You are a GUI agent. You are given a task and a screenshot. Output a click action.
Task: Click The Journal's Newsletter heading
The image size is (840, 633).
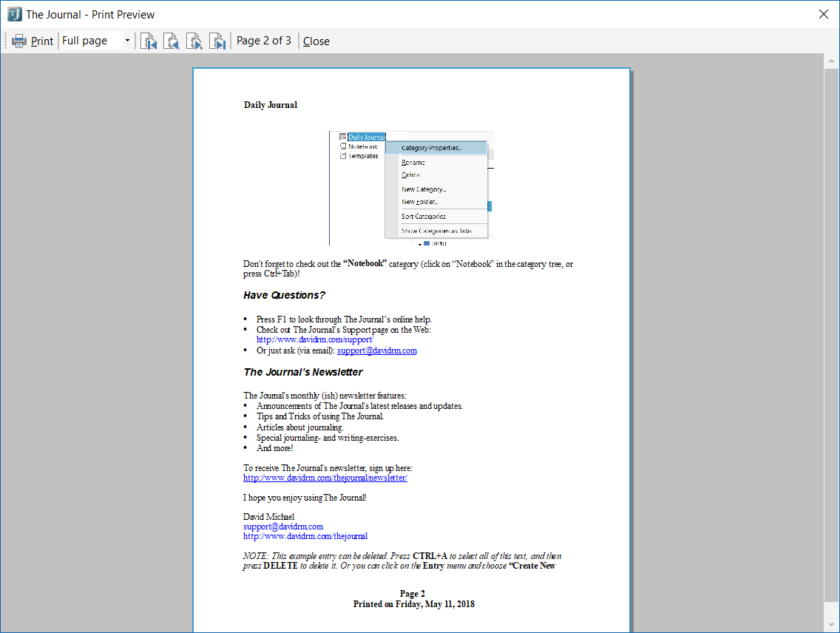(x=303, y=372)
